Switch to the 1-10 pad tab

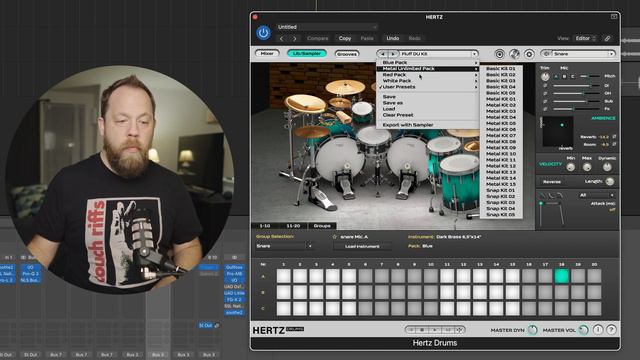pyautogui.click(x=265, y=226)
